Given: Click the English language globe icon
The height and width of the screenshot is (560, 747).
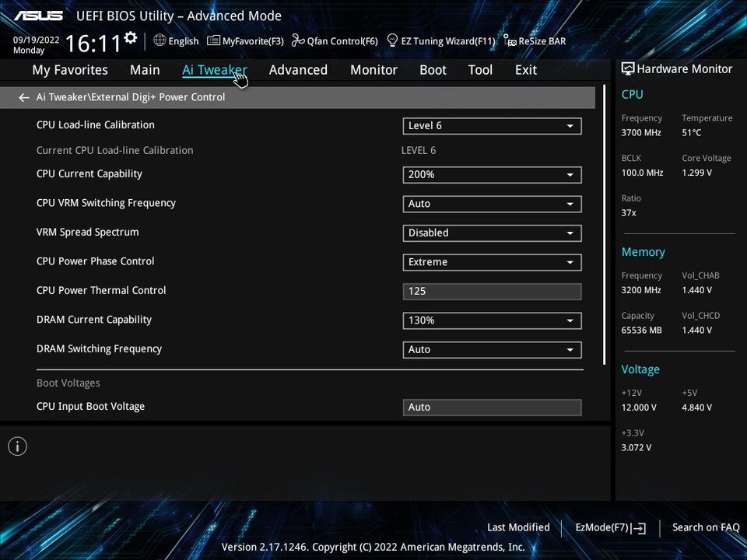Looking at the screenshot, I should click(x=160, y=40).
